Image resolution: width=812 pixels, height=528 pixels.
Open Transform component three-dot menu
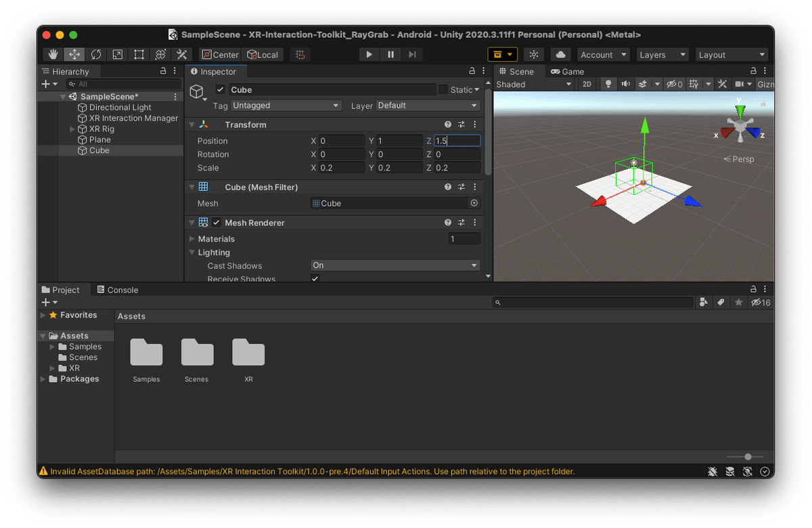[474, 125]
